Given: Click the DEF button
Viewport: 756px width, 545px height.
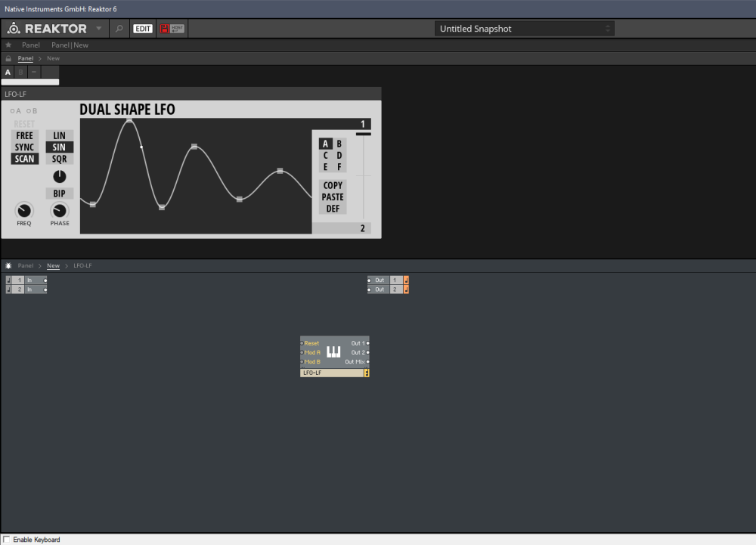Looking at the screenshot, I should point(333,209).
